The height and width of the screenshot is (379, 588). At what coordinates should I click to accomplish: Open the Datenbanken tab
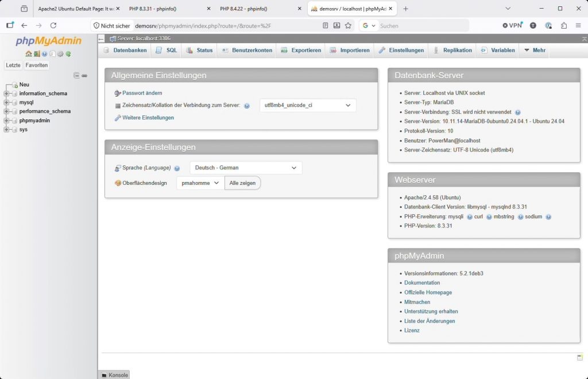tap(126, 50)
